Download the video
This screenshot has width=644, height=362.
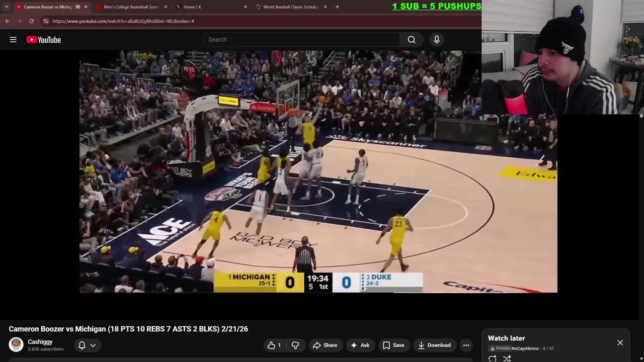pos(434,345)
